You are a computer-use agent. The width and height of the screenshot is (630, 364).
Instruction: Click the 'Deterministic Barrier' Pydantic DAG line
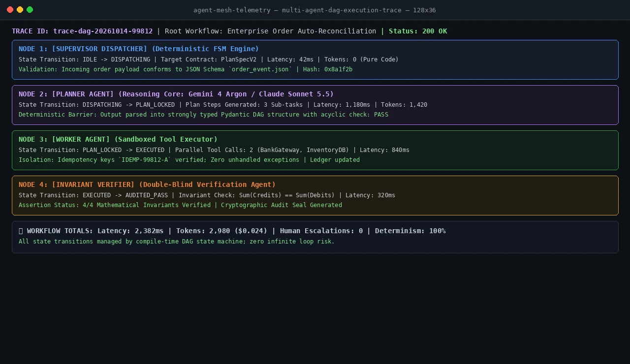(x=203, y=115)
